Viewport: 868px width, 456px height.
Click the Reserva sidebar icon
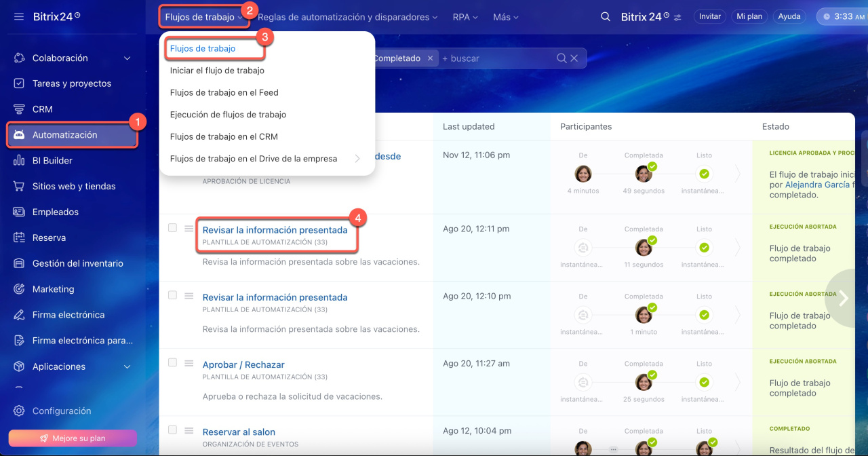point(19,237)
